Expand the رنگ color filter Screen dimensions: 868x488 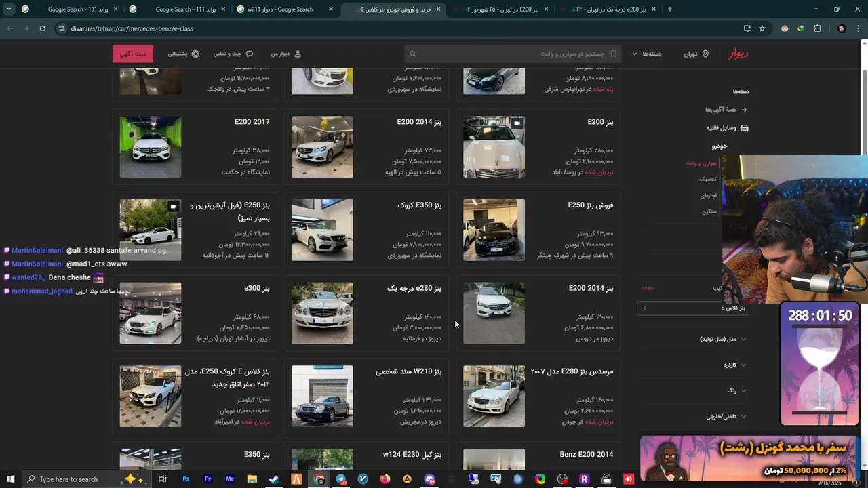coord(736,390)
